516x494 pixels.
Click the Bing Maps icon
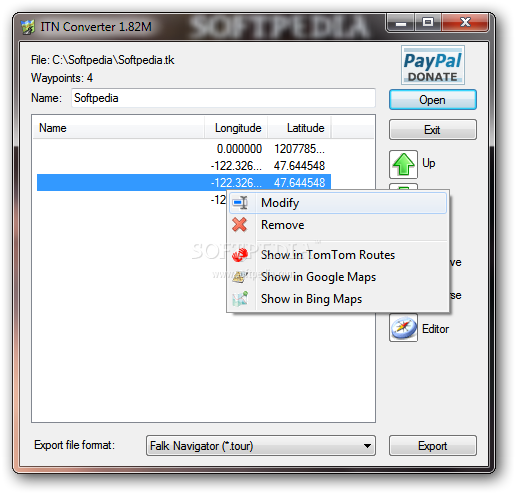point(240,299)
